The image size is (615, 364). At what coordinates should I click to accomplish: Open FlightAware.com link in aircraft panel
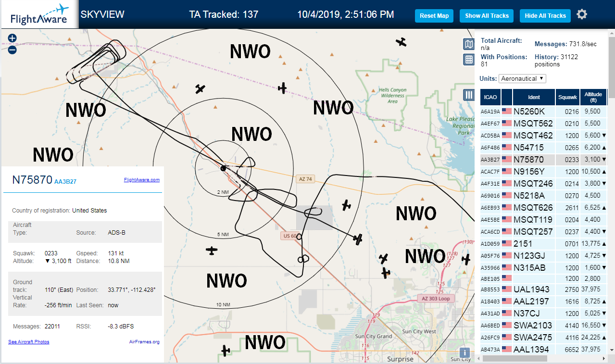click(x=142, y=180)
